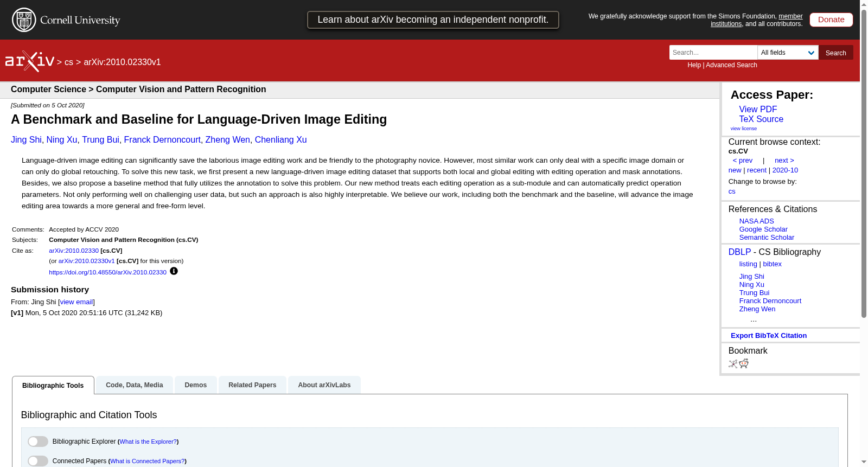Screen dimensions: 868x467
Task: Click the arXiv:2010.02330v1 breadcrumb text
Action: coord(122,62)
